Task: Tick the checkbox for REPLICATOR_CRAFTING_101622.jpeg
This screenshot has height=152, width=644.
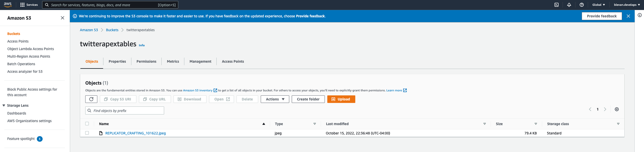Action: tap(87, 133)
